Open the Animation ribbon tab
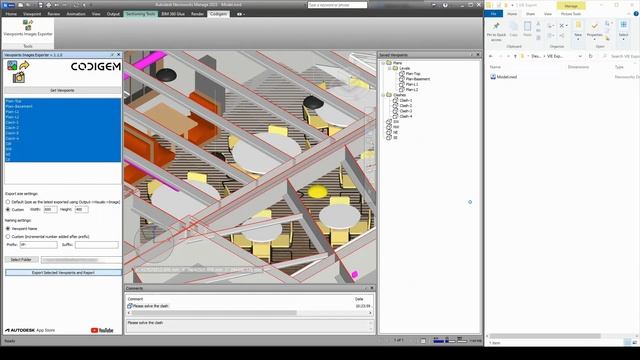Viewport: 640px width, 360px height. point(76,14)
